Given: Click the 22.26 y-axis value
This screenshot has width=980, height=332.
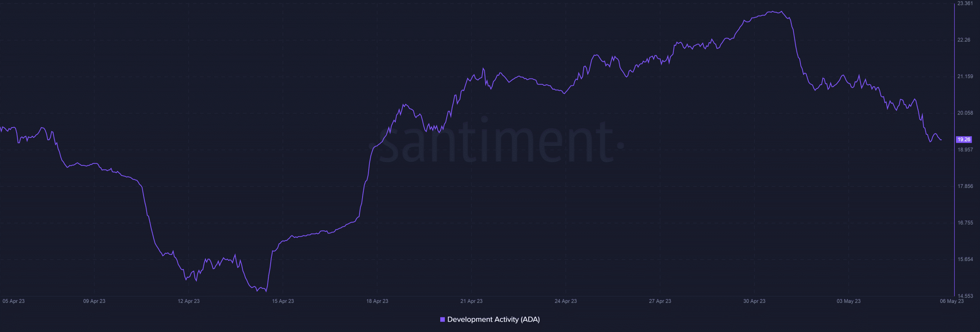Looking at the screenshot, I should point(964,40).
